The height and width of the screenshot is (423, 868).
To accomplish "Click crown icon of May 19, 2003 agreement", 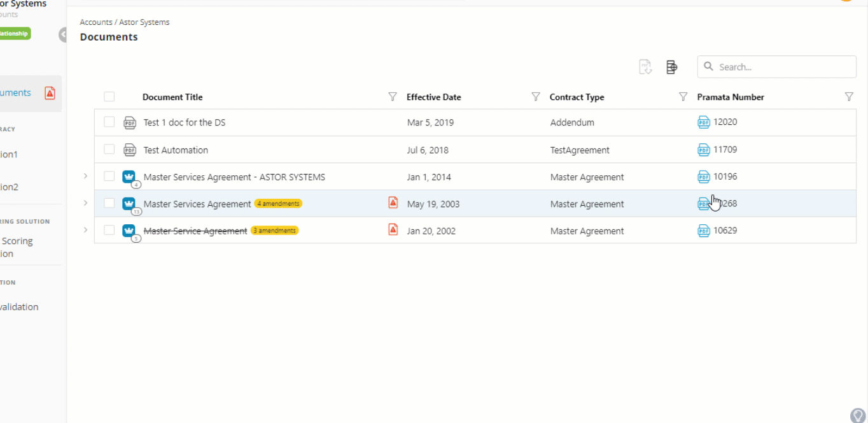I will tap(130, 204).
